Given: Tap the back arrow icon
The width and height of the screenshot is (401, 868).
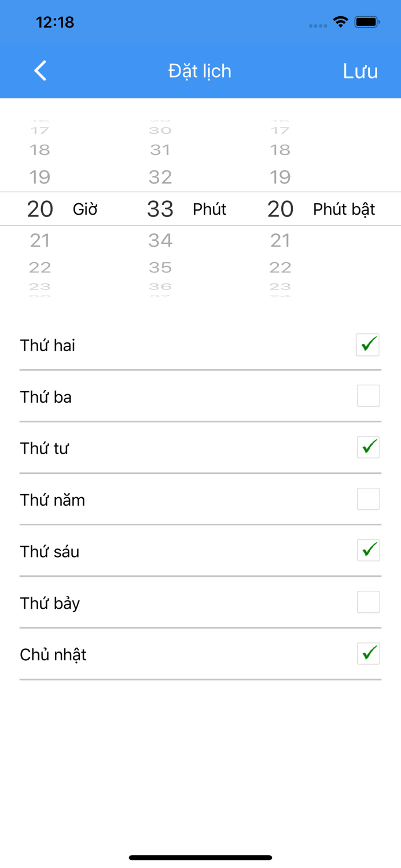Looking at the screenshot, I should pos(41,71).
